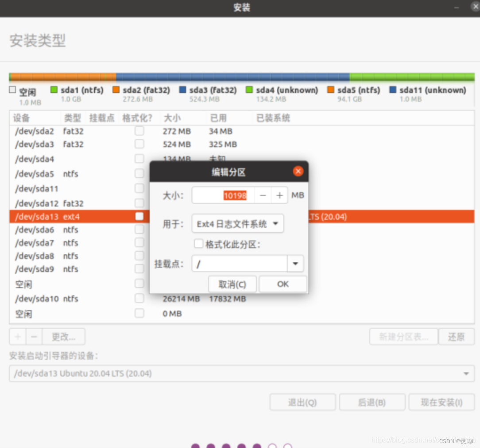Click the sda5 (ntfs) orange legend swatch
The width and height of the screenshot is (480, 448).
point(331,90)
